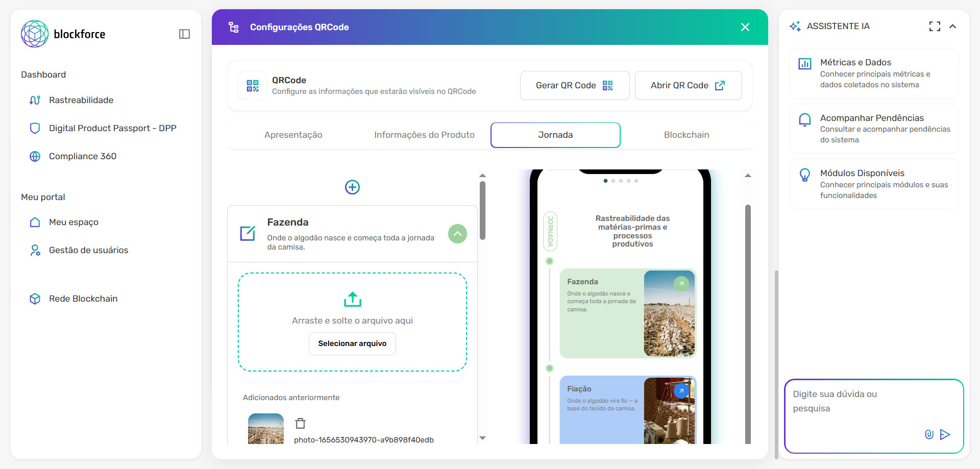Click the chart icon on the Métricas e Dados card
This screenshot has width=980, height=469.
[x=805, y=64]
